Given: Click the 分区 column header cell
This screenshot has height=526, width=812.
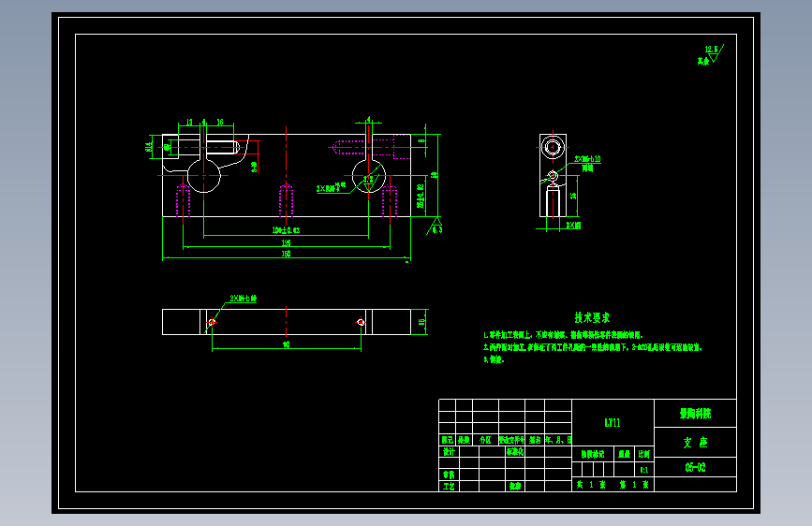Looking at the screenshot, I should coord(485,440).
